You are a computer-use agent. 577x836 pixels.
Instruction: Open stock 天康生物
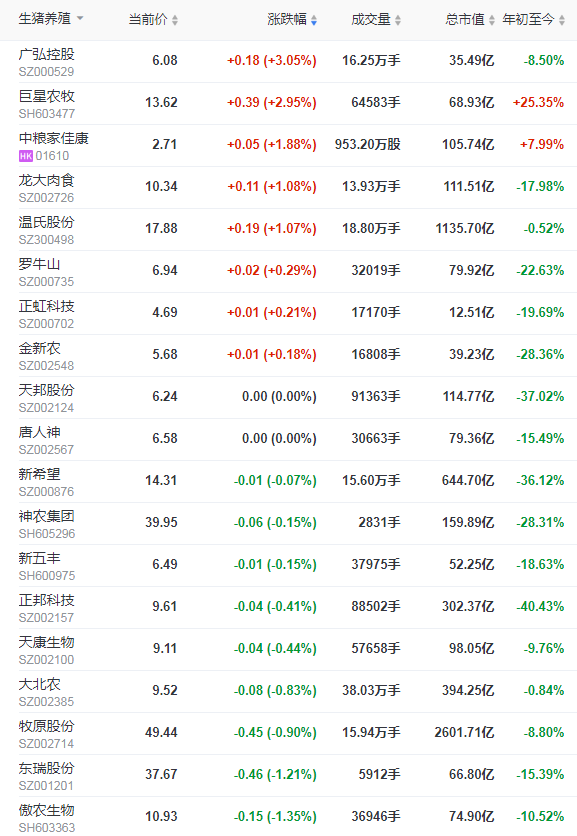(x=46, y=642)
